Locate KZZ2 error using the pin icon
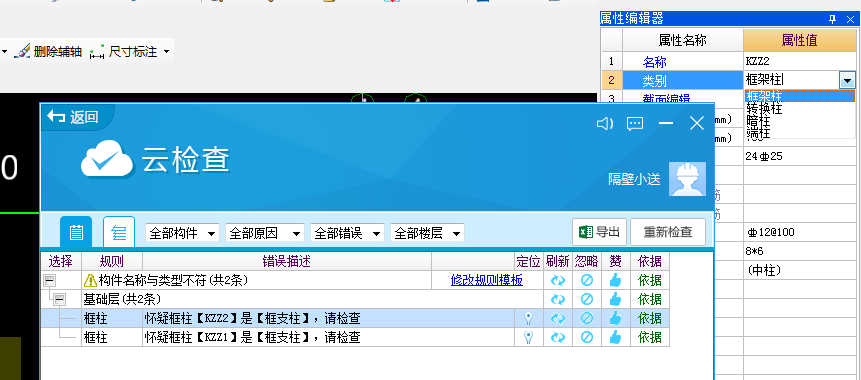The width and height of the screenshot is (861, 380). coord(528,318)
